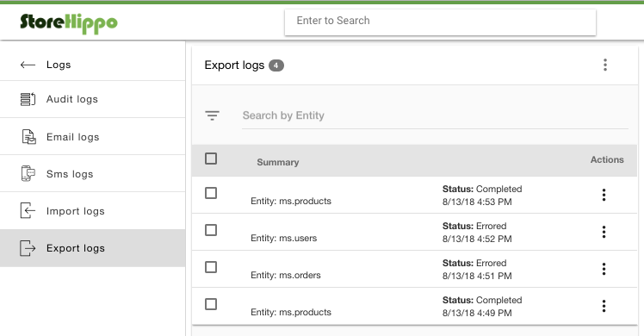This screenshot has width=644, height=336.
Task: Click 'Entity: ms.products' in the 4:53 PM row
Action: pos(291,202)
